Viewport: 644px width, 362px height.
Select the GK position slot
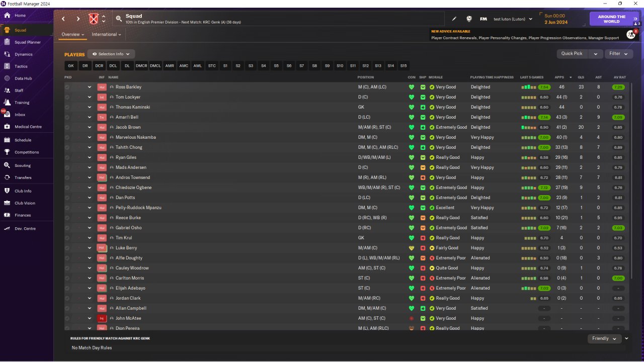pyautogui.click(x=71, y=66)
